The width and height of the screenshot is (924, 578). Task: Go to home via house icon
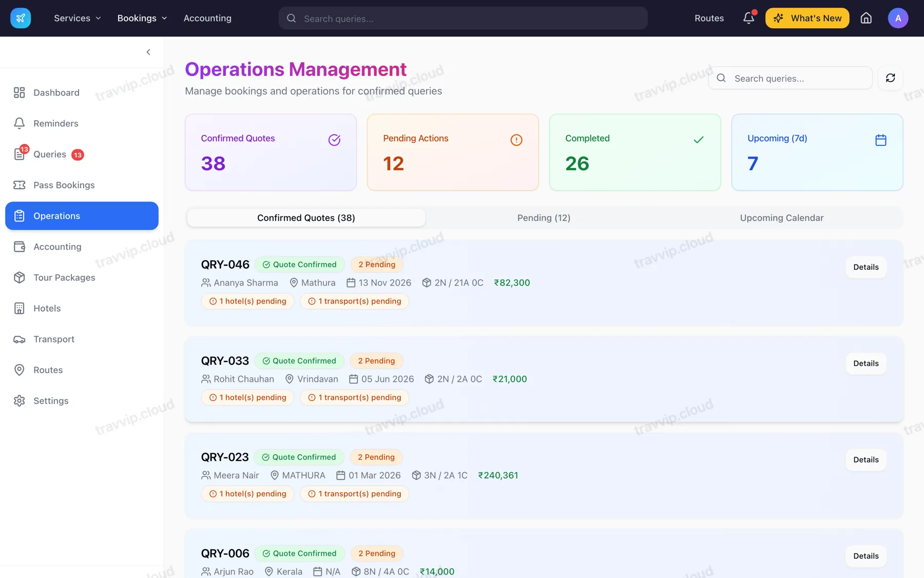pos(866,18)
